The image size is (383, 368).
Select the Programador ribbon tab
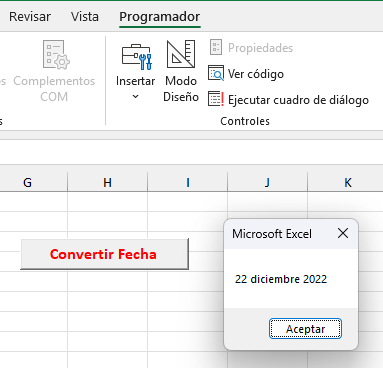160,17
